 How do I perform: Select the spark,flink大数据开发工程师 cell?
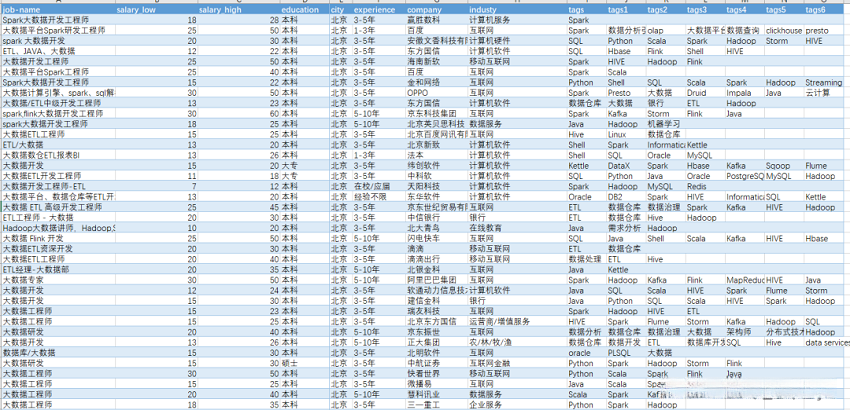(x=57, y=114)
